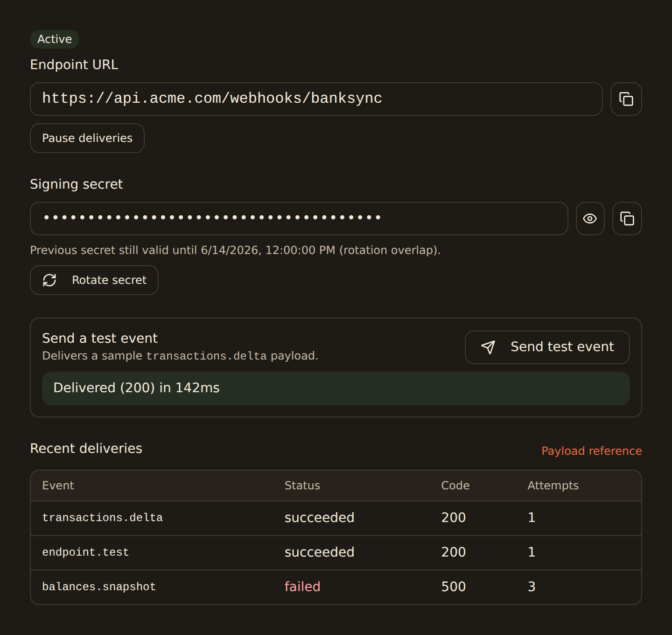Click the Event column header
The height and width of the screenshot is (635, 672).
[58, 486]
